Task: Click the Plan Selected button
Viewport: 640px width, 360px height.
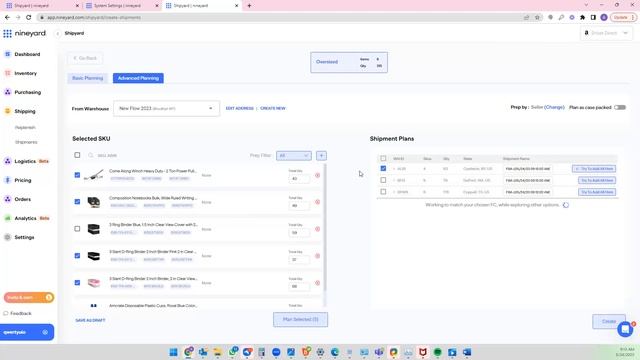Action: point(300,320)
